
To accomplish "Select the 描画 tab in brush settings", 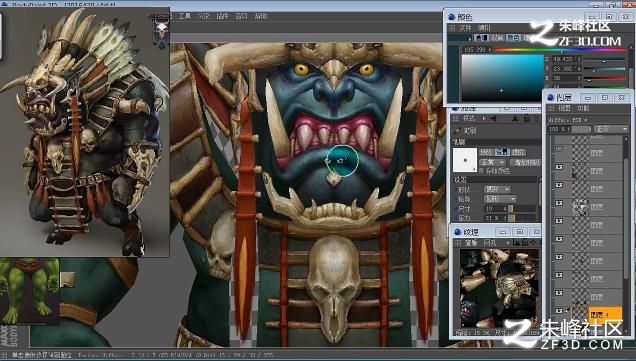I will (x=486, y=153).
